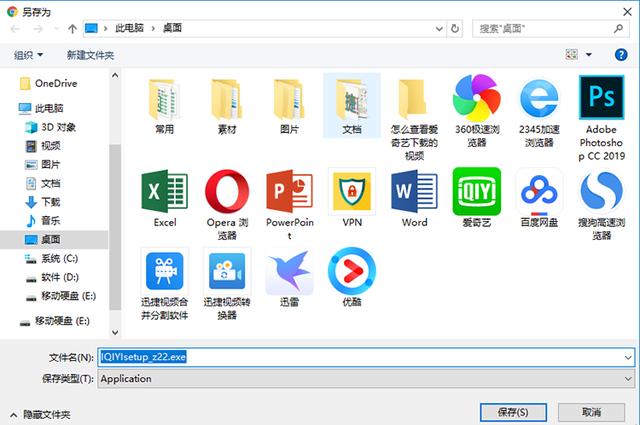640x425 pixels.
Task: Select the 迅雷 bird shortcut
Action: point(289,278)
